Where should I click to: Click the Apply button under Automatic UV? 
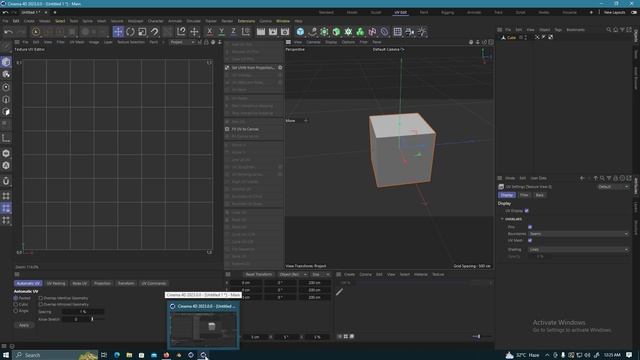coord(24,325)
